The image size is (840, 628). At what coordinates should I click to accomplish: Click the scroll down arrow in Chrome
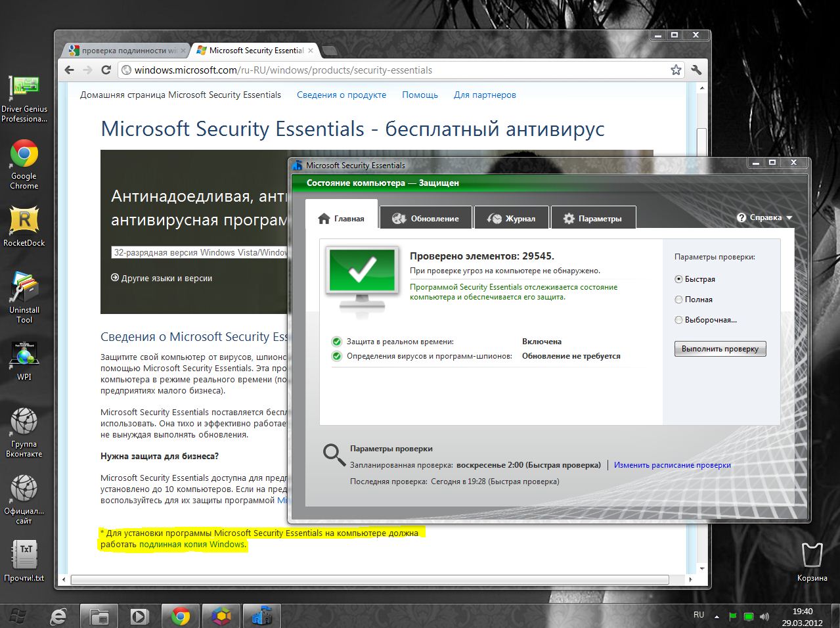coord(701,568)
